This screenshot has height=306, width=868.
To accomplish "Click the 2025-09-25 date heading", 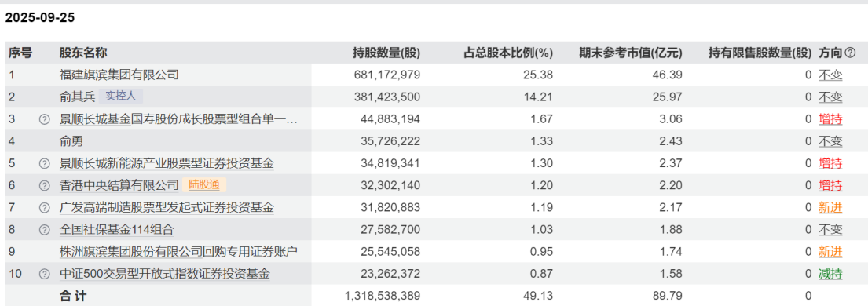I will tap(40, 18).
